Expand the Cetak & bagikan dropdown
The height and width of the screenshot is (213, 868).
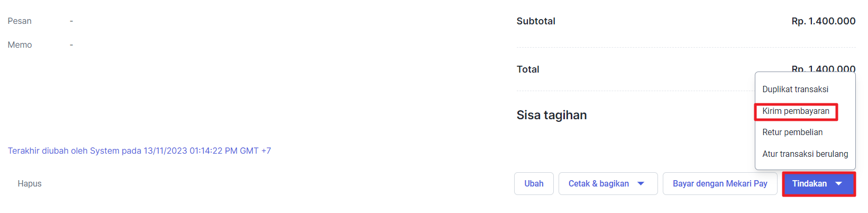coord(608,184)
